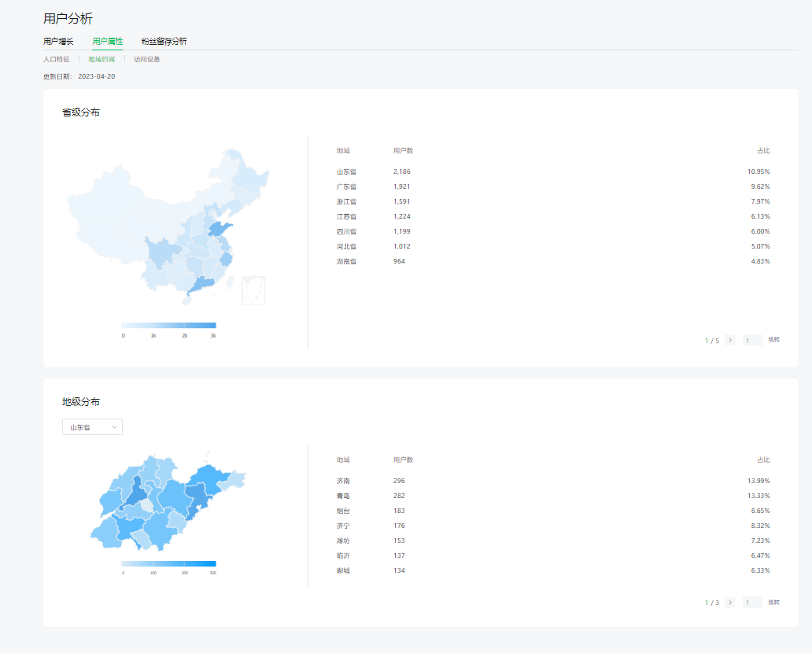Screen dimensions: 812x653
Task: Open the 粉丝留存分析 tab
Action: pos(164,41)
